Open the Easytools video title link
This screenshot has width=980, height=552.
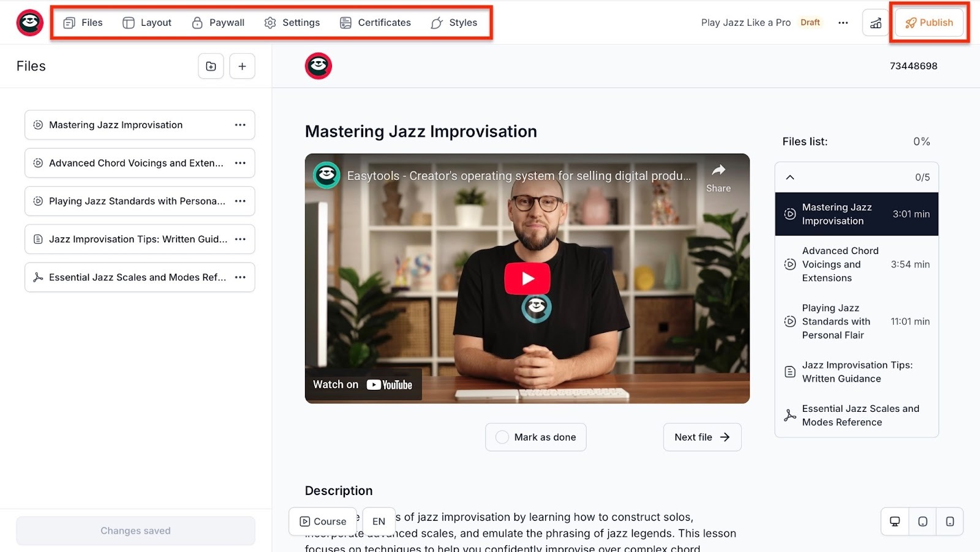(x=519, y=176)
